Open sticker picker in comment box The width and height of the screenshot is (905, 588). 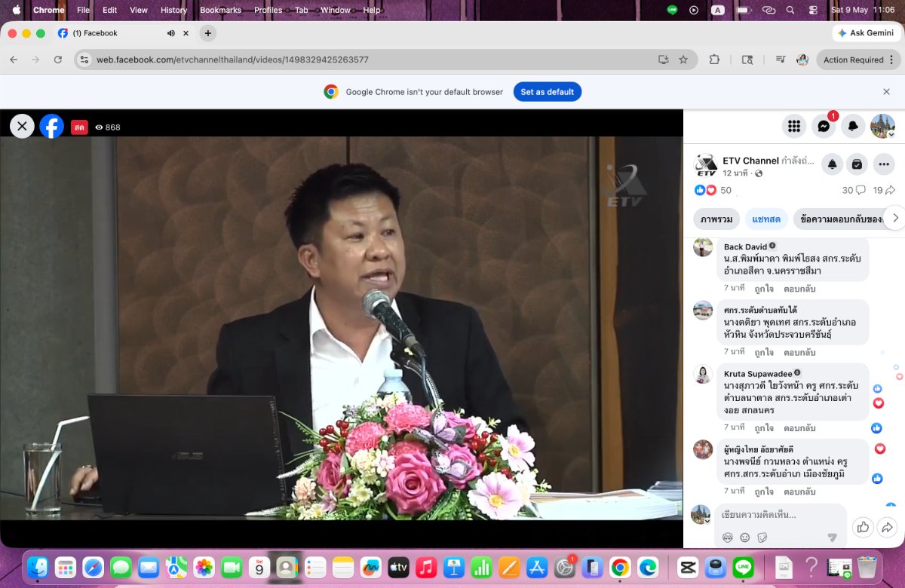pos(762,537)
